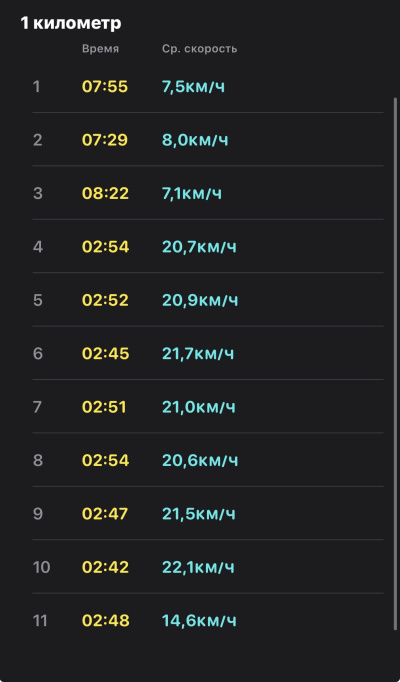Click the 22,1км/ч speed in row 10
The height and width of the screenshot is (682, 400).
(198, 567)
